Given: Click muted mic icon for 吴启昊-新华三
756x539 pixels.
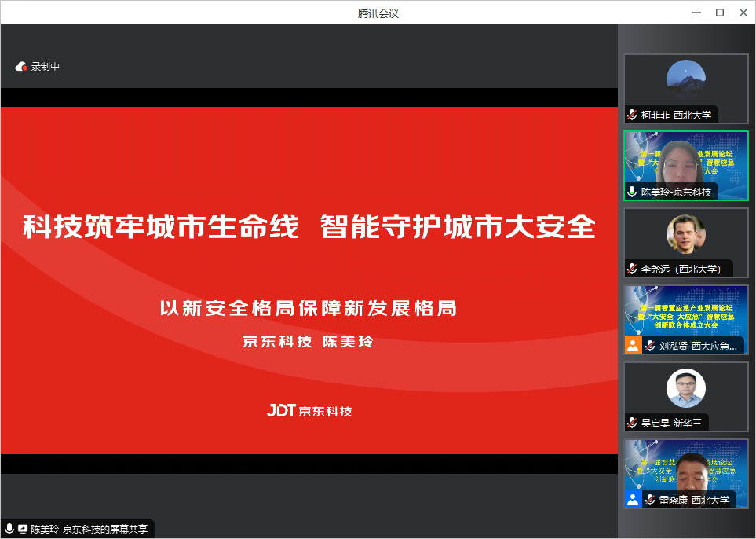Looking at the screenshot, I should tap(632, 423).
